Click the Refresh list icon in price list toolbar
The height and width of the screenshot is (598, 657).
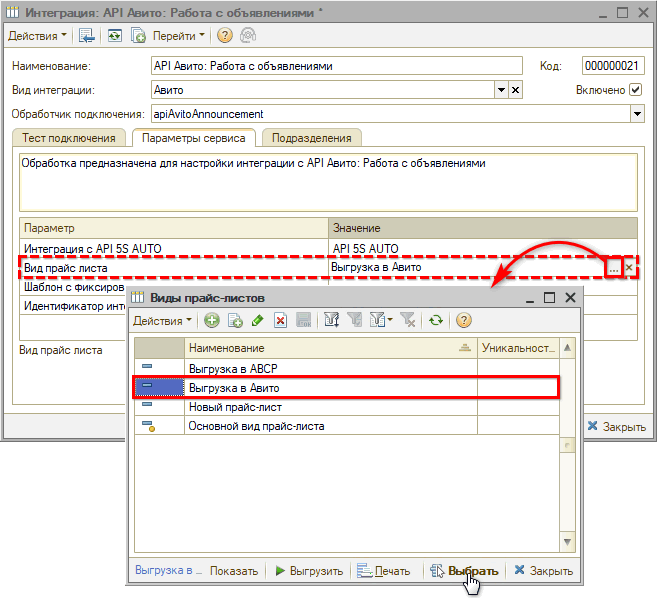tap(436, 321)
